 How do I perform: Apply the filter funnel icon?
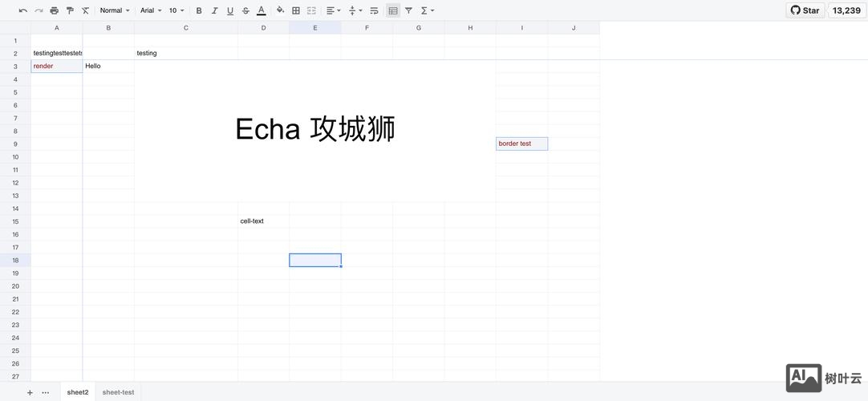(408, 10)
